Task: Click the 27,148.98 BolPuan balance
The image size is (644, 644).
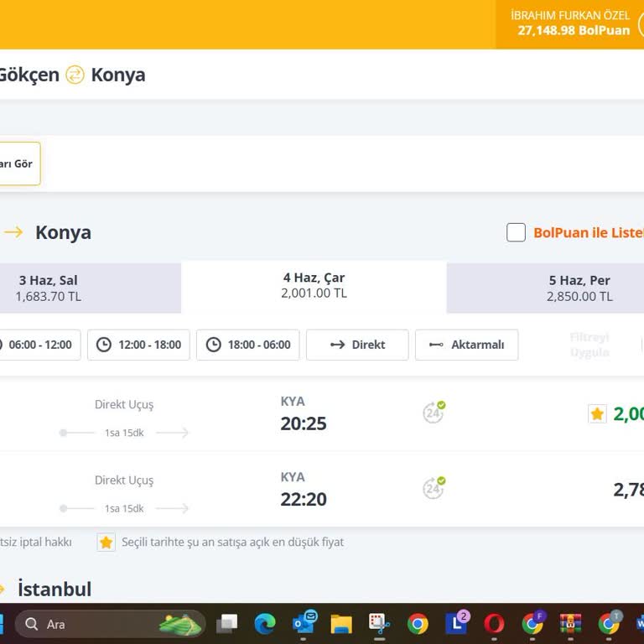Action: [x=574, y=30]
